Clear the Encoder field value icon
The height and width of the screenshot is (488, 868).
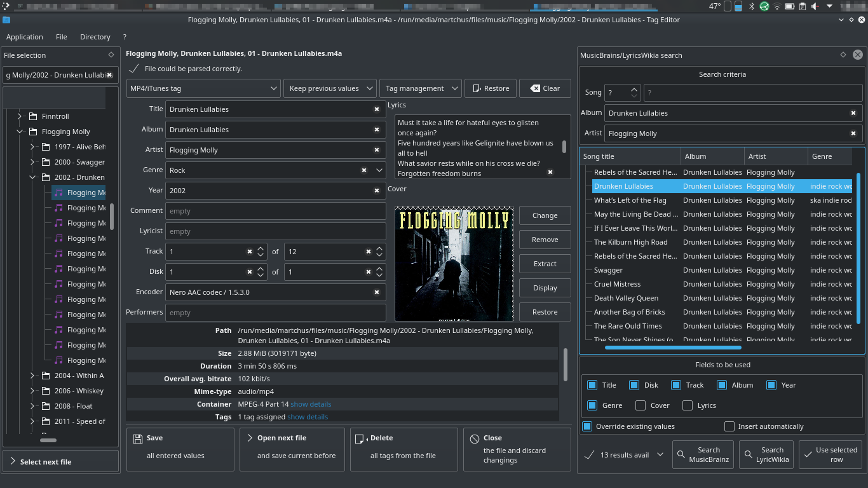377,292
